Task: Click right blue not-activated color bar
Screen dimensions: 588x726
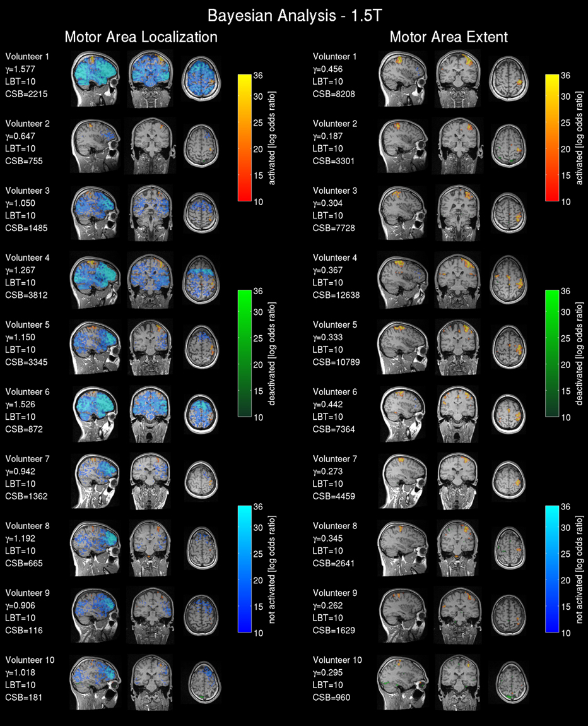Action: 552,569
